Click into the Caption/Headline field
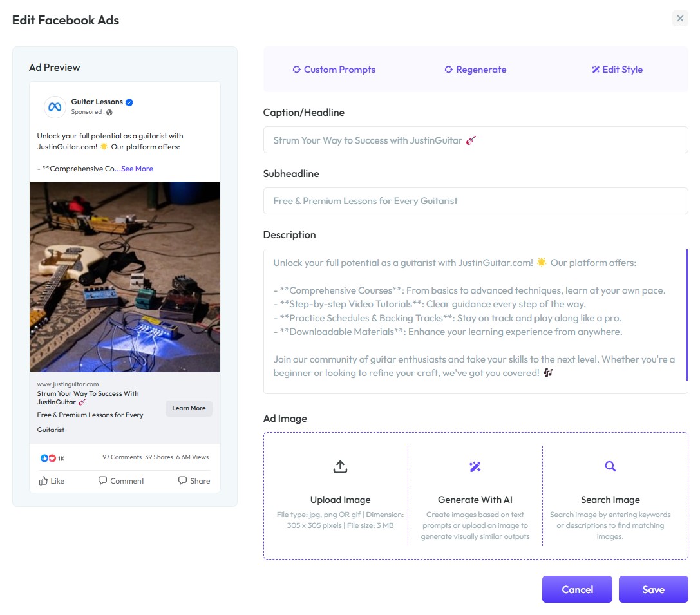The height and width of the screenshot is (615, 700). pos(475,140)
